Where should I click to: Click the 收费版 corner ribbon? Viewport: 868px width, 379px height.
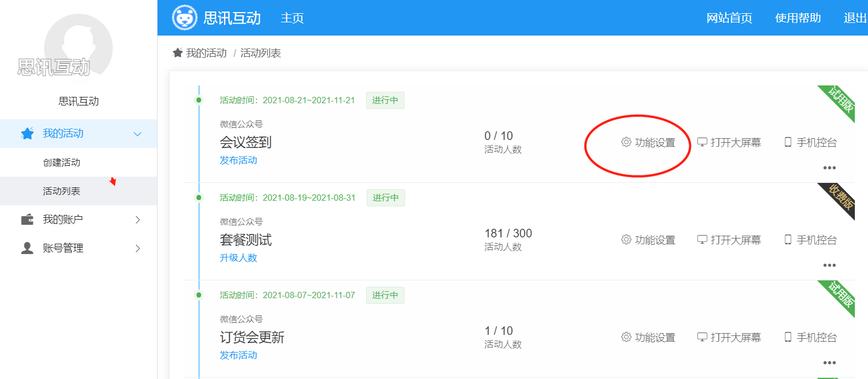[x=839, y=199]
